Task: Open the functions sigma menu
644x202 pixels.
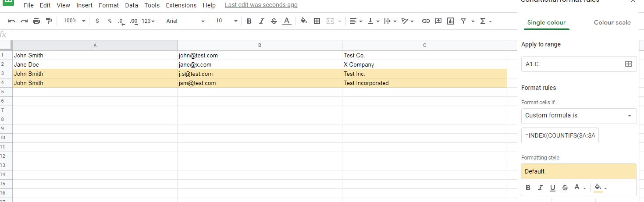Action: point(483,21)
